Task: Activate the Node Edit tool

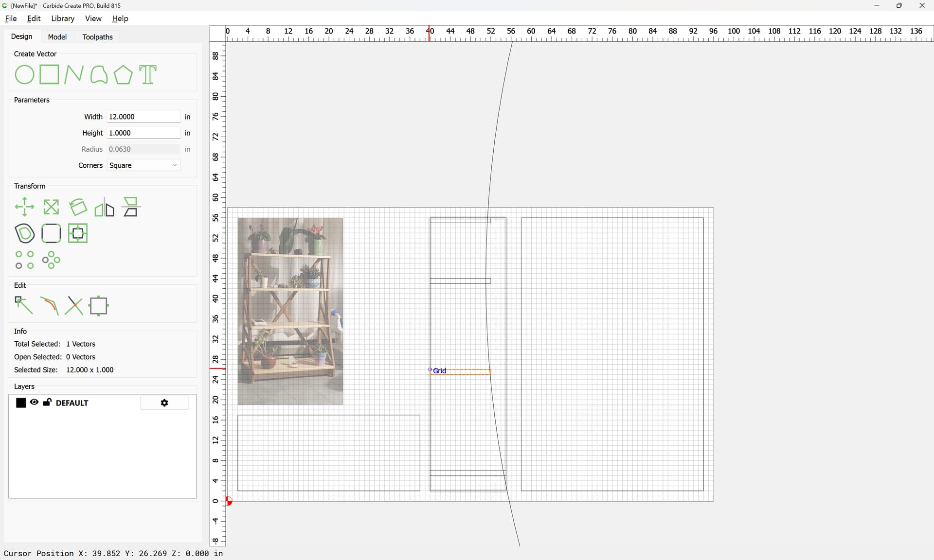Action: (24, 306)
